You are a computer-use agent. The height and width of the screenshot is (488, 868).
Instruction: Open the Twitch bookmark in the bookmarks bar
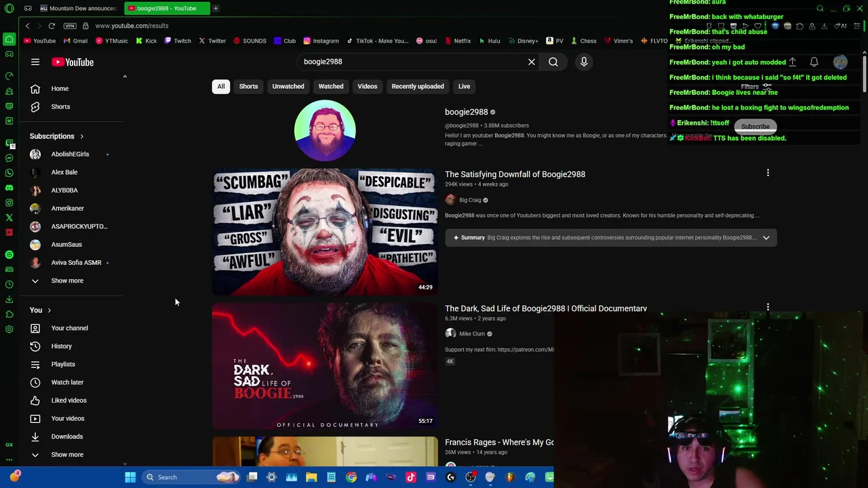pos(178,41)
